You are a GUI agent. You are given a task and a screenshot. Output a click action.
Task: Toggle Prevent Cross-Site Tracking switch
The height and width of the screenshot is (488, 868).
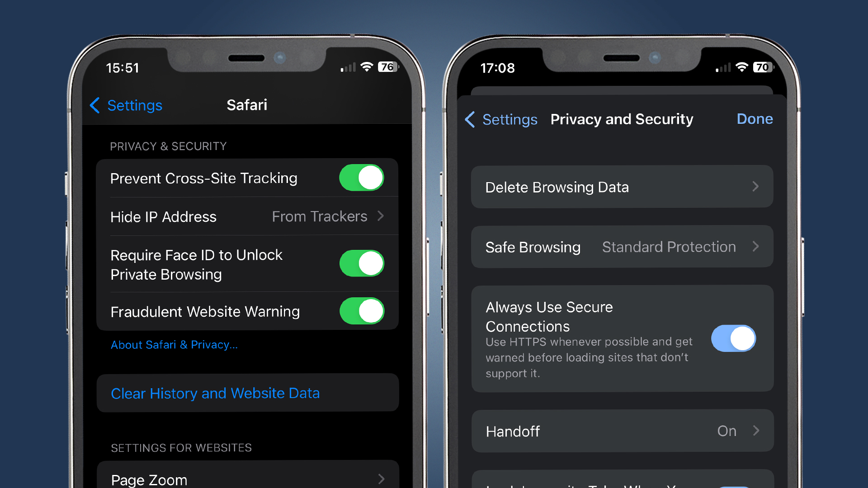coord(361,177)
